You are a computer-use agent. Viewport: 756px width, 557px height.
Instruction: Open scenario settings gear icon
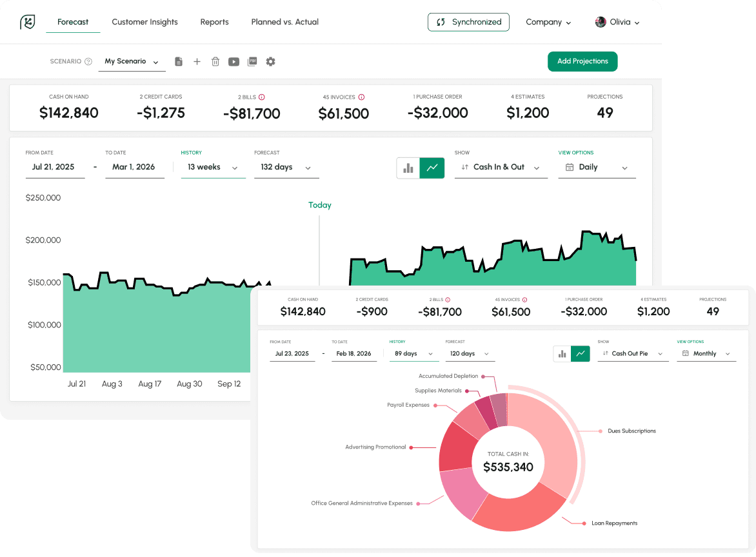271,62
